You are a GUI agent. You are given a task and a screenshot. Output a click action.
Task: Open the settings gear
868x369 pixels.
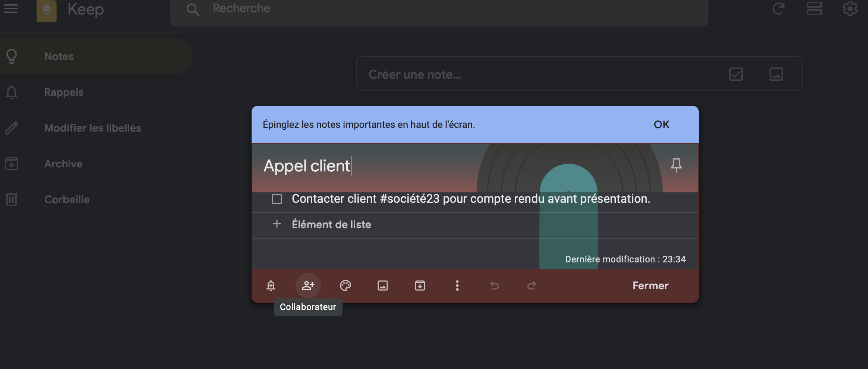point(850,8)
